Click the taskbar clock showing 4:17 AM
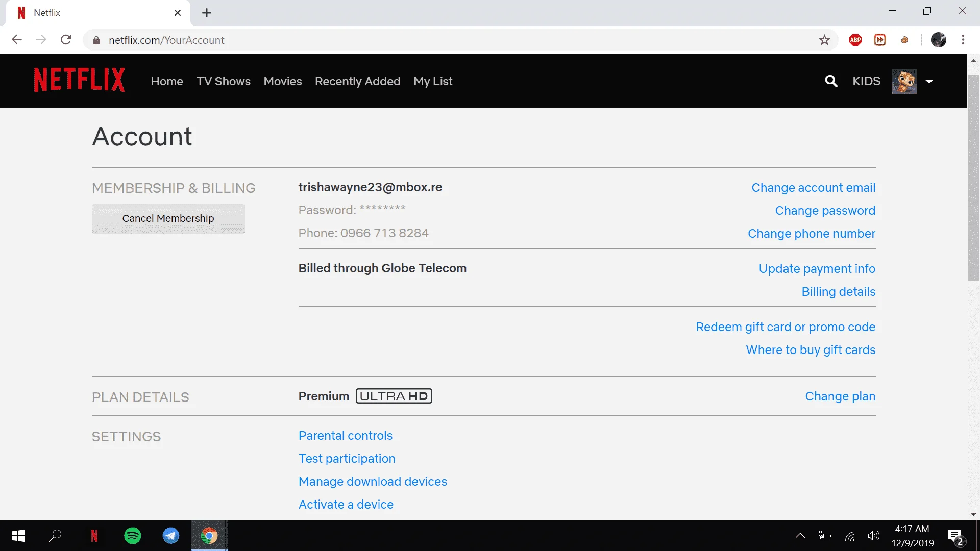This screenshot has width=980, height=551. click(912, 536)
